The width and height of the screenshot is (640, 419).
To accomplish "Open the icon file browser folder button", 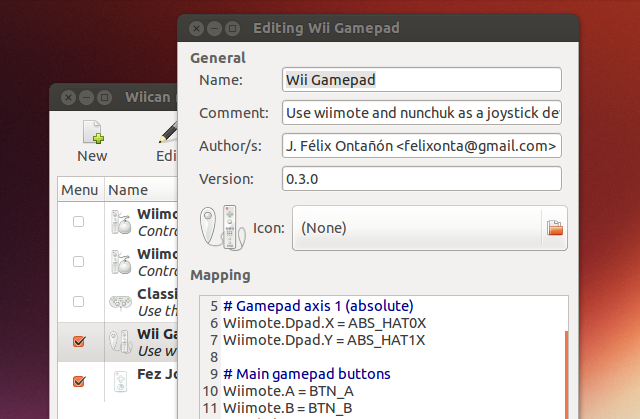I will pos(555,228).
